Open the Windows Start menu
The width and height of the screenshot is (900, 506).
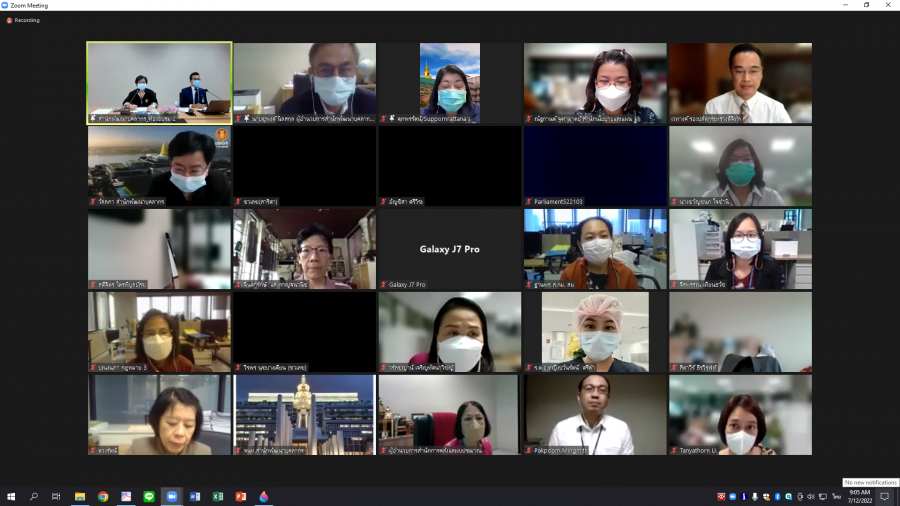[11, 496]
